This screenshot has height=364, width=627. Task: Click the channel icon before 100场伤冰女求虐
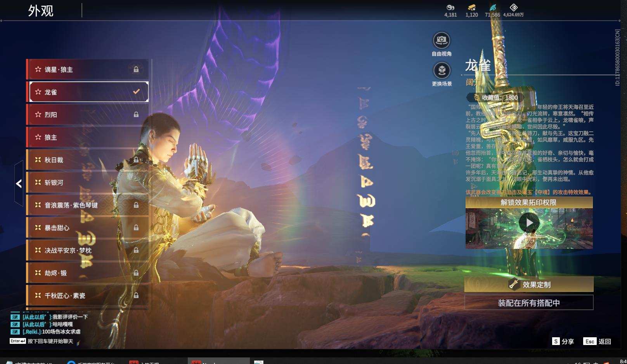(x=15, y=331)
